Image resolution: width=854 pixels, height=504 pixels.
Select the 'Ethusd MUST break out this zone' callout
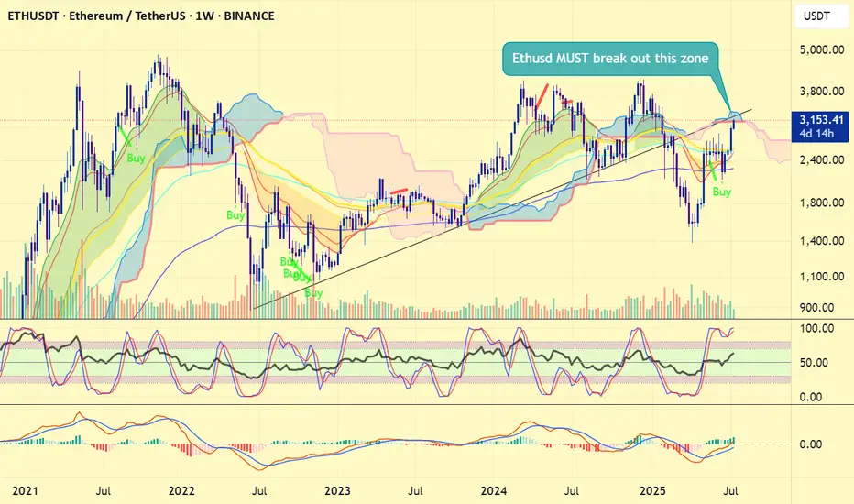tap(610, 59)
